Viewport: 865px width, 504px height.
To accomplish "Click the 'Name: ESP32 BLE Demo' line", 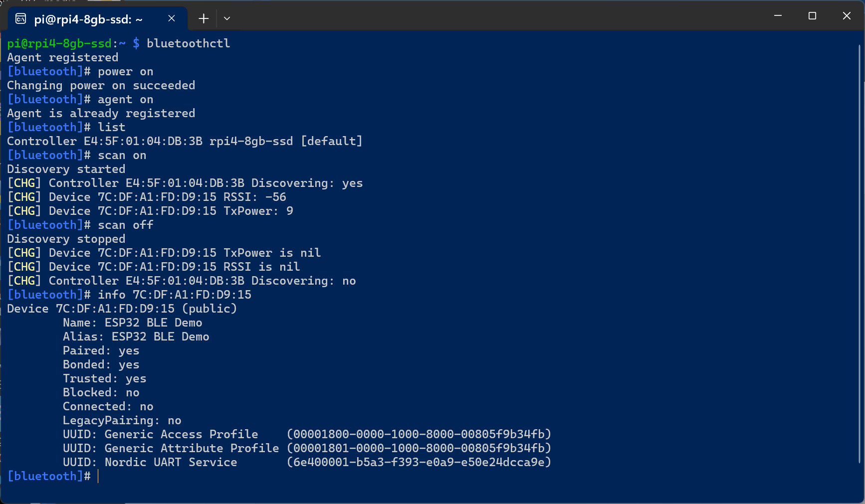I will coord(133,323).
